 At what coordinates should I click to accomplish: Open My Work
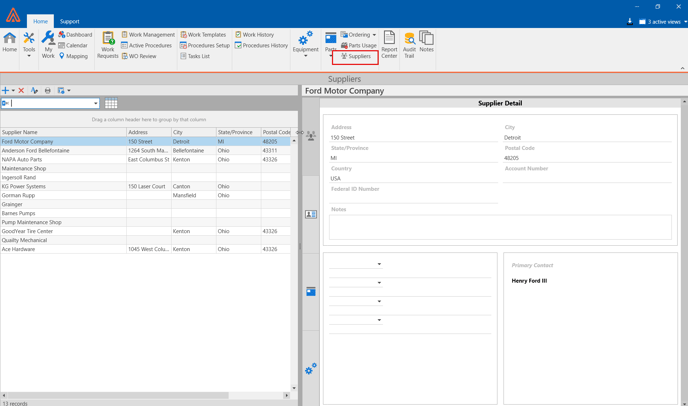pos(48,44)
